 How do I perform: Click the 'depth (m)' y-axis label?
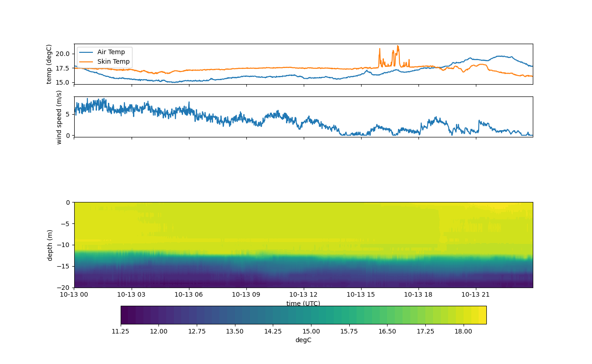click(x=50, y=245)
